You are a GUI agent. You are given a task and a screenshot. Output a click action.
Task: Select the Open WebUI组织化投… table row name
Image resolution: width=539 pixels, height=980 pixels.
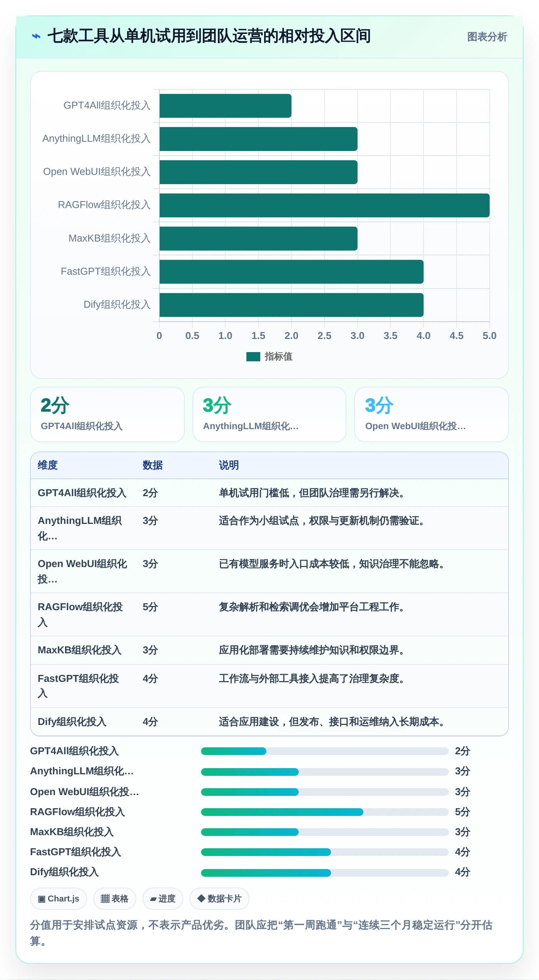pyautogui.click(x=82, y=571)
